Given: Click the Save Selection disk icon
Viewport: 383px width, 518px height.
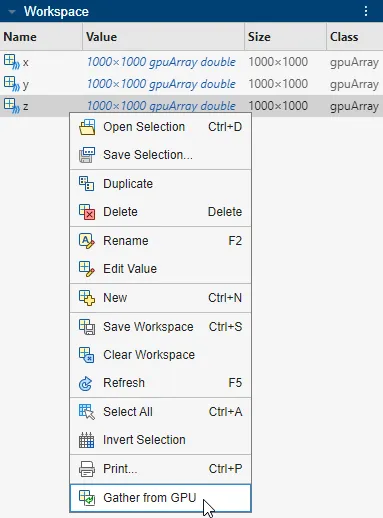Looking at the screenshot, I should click(x=87, y=155).
